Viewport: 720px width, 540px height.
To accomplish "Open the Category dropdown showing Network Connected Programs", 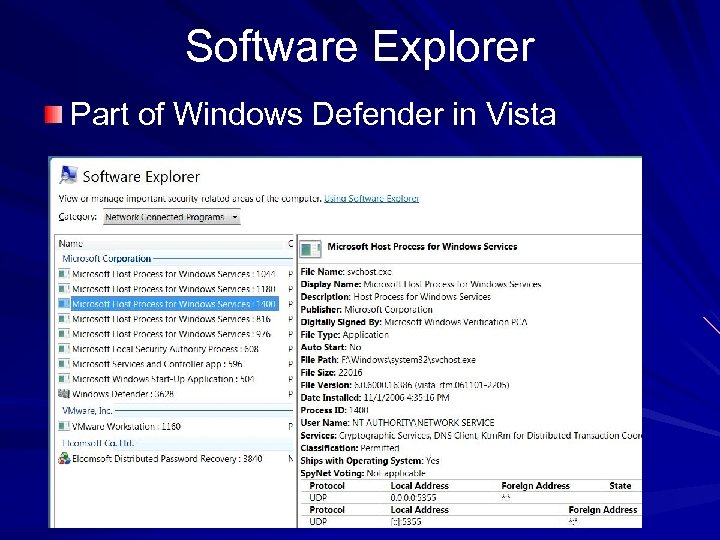I will coord(172,217).
